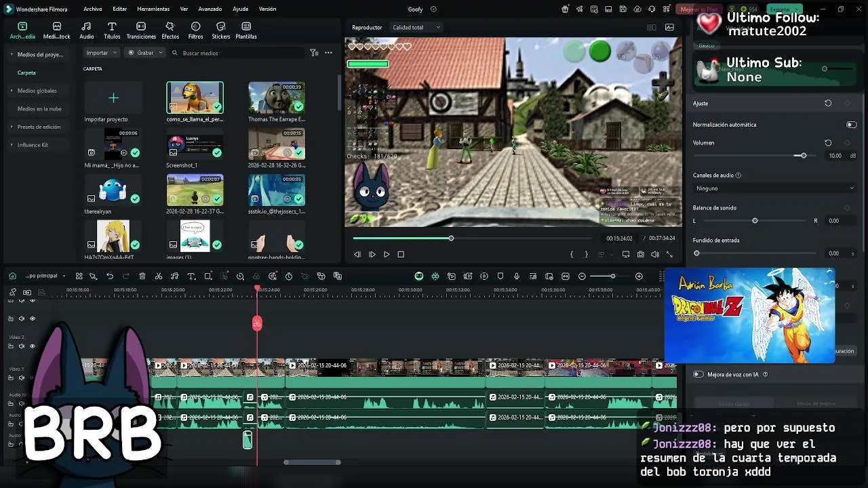Zoom in timeline with plus icon

(639, 276)
